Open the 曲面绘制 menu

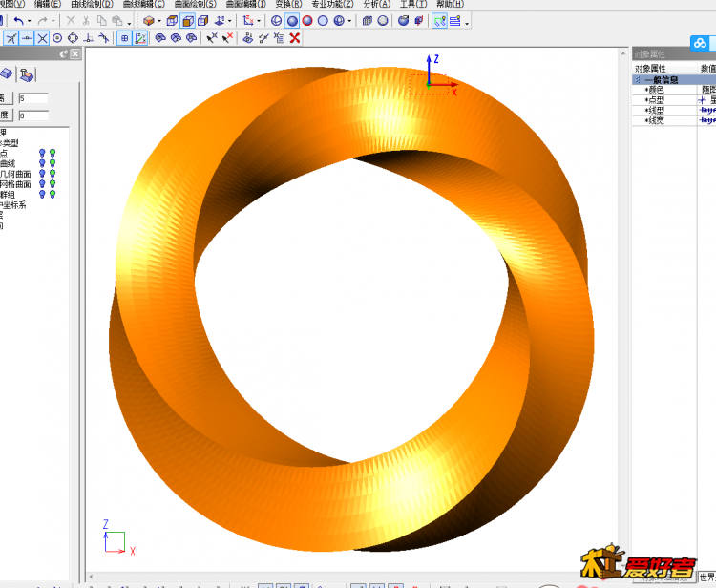pyautogui.click(x=197, y=5)
